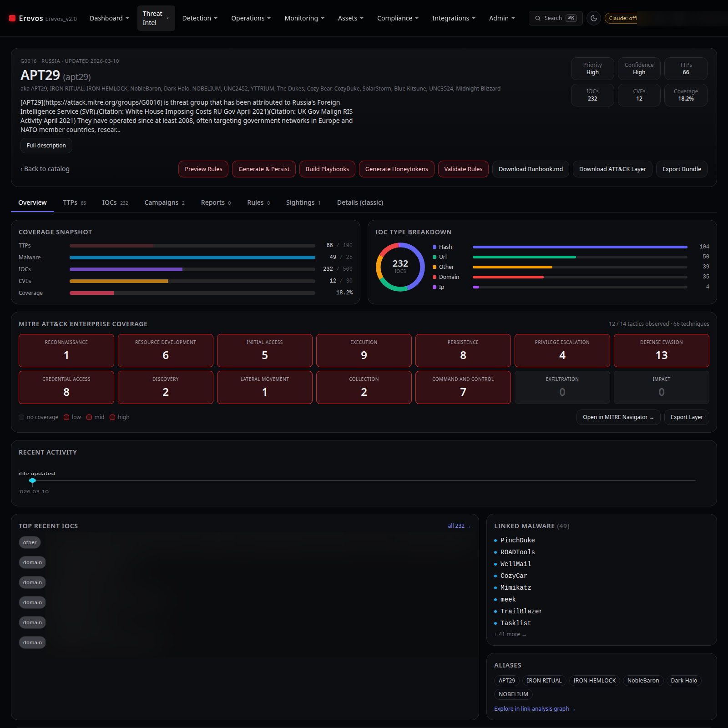Show the Full description
The image size is (728, 728).
[46, 146]
